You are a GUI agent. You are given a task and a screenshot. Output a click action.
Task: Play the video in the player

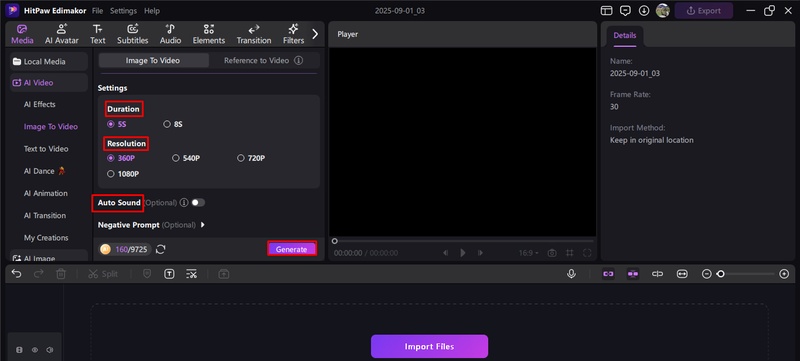coord(463,253)
